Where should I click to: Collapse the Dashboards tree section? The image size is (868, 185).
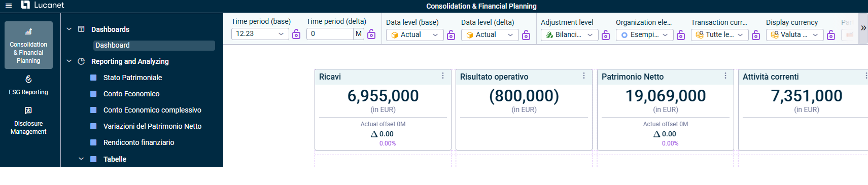tap(69, 29)
